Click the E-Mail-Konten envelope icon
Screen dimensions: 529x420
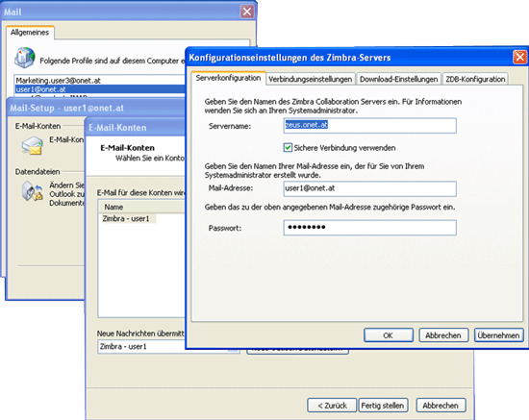pos(32,145)
